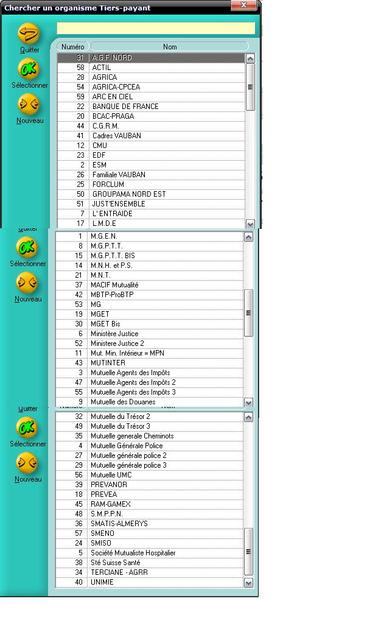The image size is (384, 640).
Task: Select the Société Mutualiste Hospitalier row
Action: [149, 553]
